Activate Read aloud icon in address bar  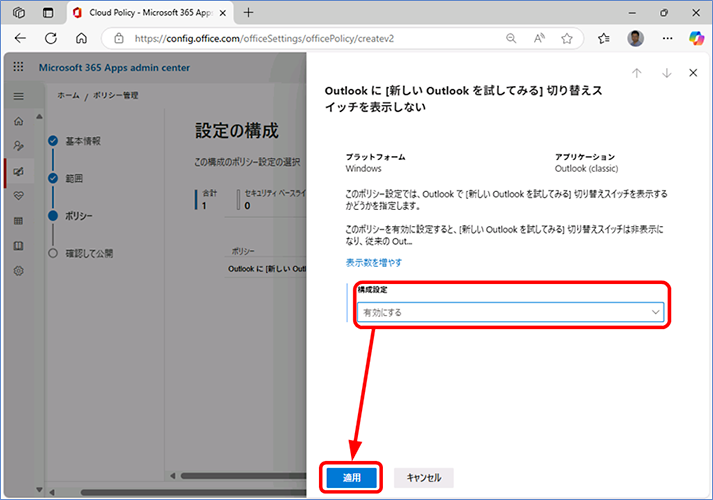click(x=539, y=39)
